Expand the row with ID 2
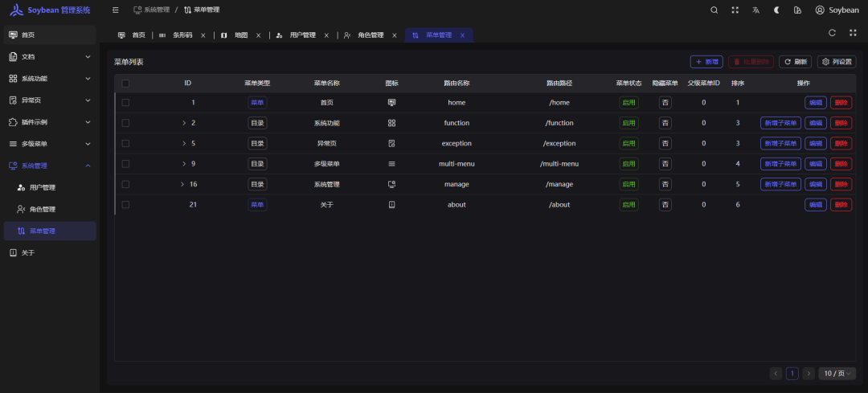 (x=183, y=123)
